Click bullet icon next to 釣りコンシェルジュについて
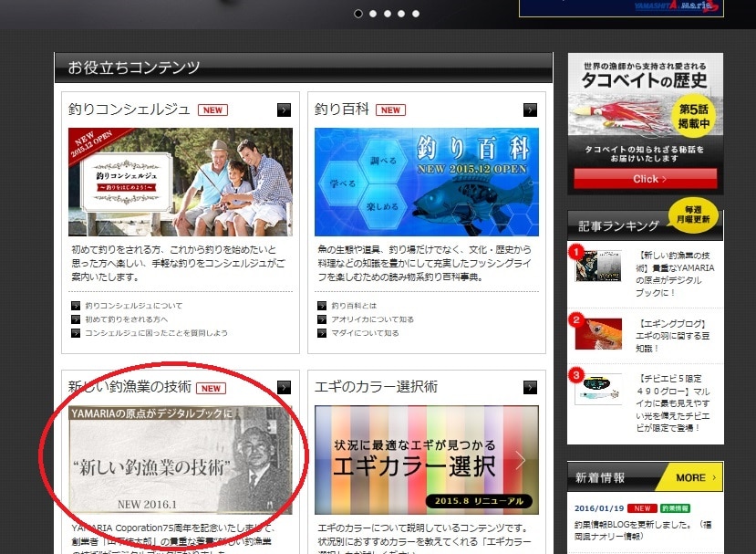This screenshot has width=756, height=554. coord(76,306)
